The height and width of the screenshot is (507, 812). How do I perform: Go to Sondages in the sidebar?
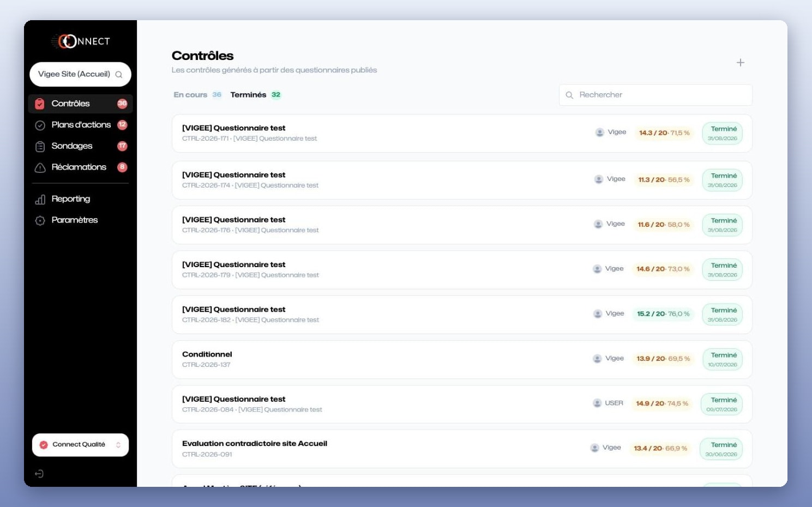tap(80, 146)
